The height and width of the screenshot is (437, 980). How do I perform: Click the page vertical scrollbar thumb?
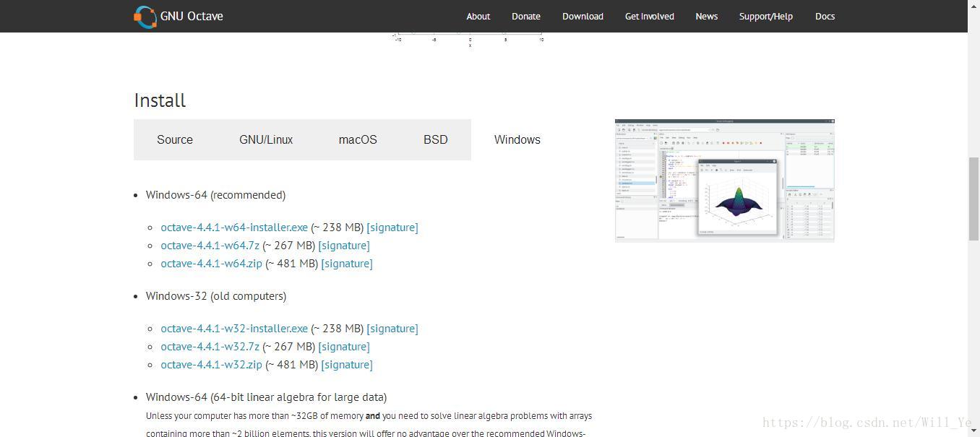coord(973,198)
